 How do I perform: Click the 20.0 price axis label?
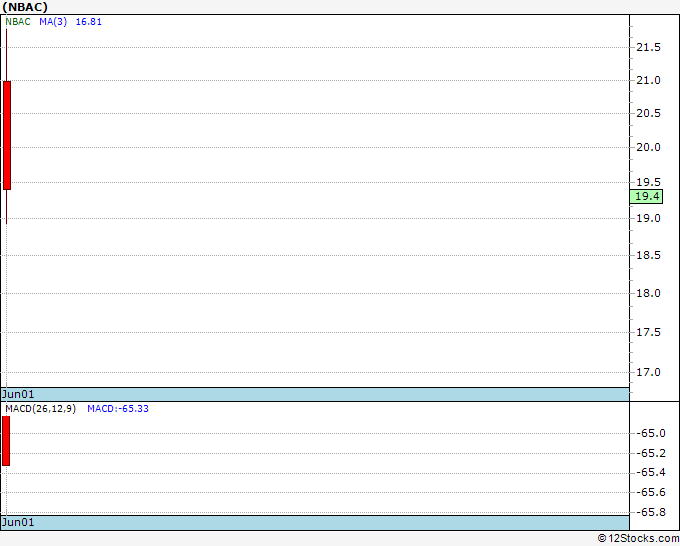(x=648, y=147)
